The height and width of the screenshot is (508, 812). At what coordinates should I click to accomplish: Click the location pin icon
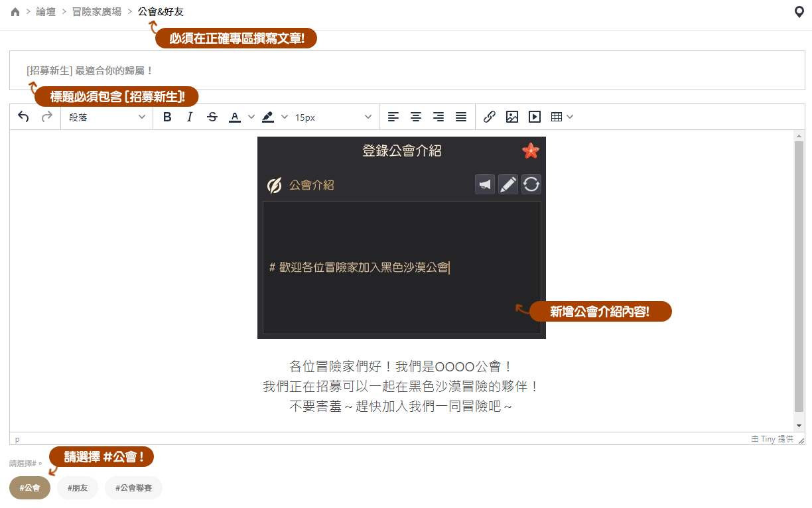pyautogui.click(x=799, y=12)
